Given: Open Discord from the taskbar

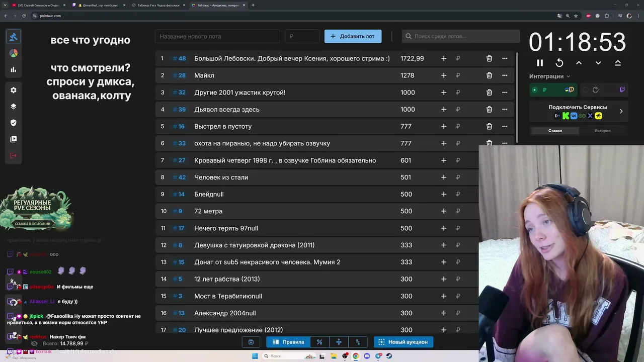Looking at the screenshot, I should 367,356.
